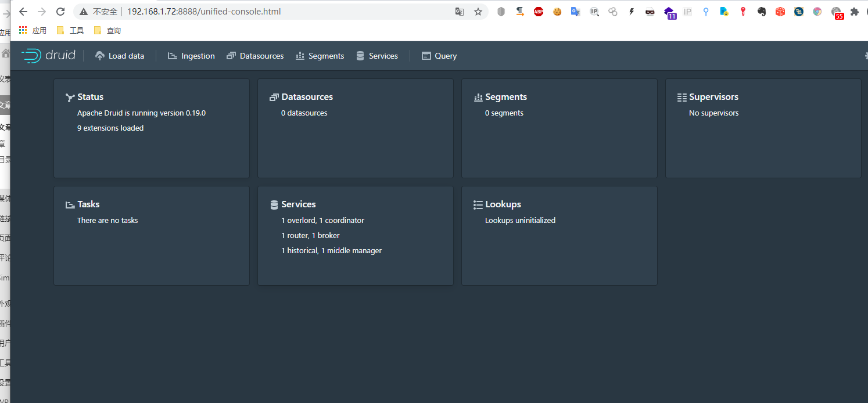The height and width of the screenshot is (403, 868).
Task: Open the Adblock Plus extension icon
Action: coord(539,12)
